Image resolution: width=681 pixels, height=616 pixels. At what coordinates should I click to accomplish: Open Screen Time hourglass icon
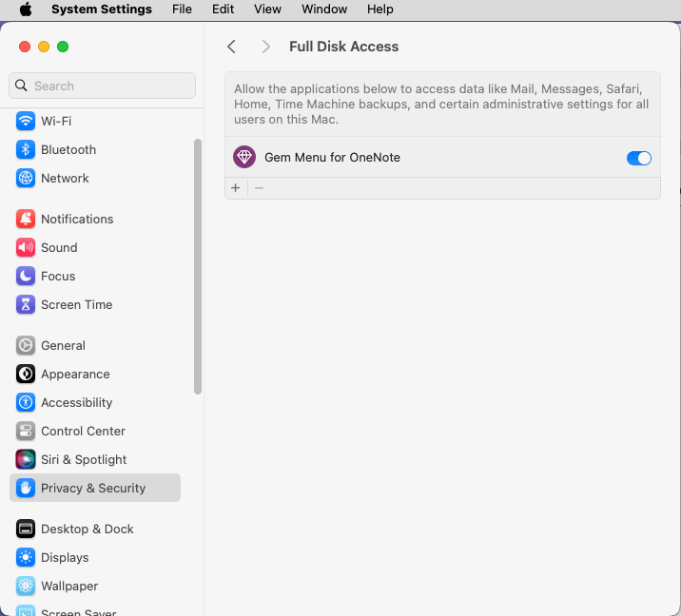click(x=26, y=305)
